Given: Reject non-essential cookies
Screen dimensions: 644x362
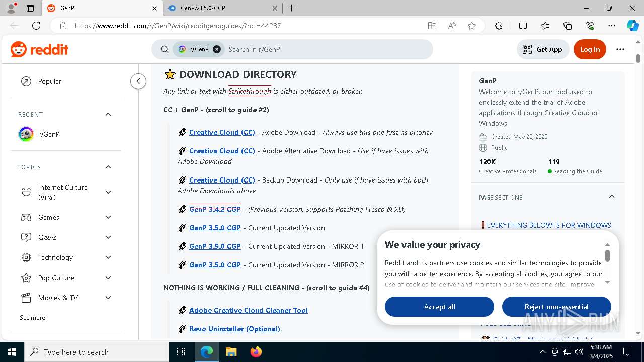Looking at the screenshot, I should pos(556,307).
